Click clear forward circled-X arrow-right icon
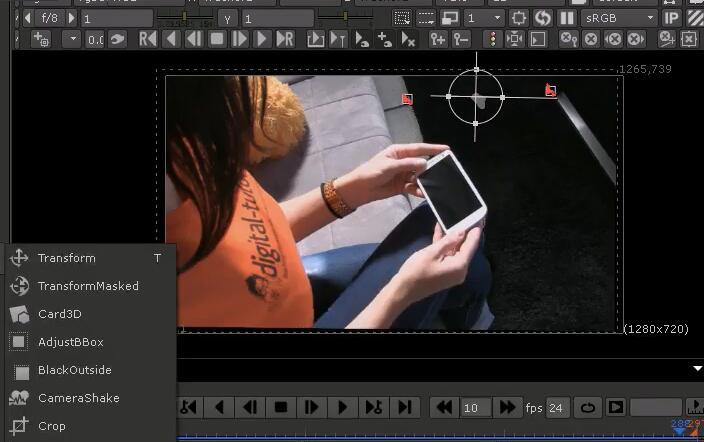The width and height of the screenshot is (704, 442). [x=636, y=40]
